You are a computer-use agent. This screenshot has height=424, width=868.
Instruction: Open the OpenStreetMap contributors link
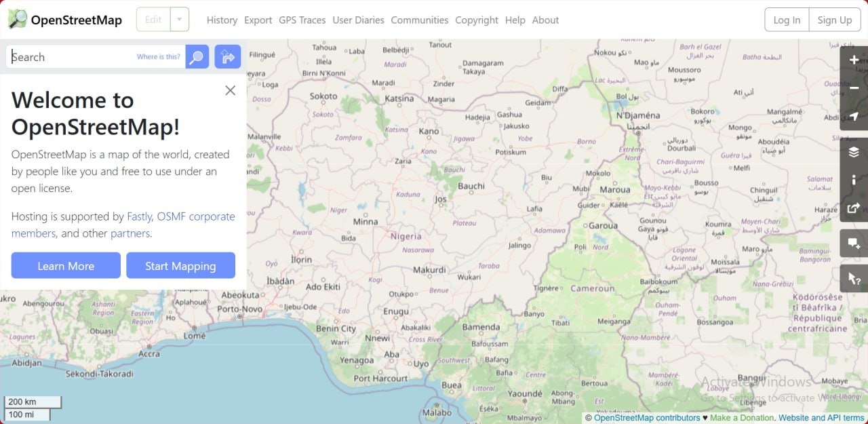(x=647, y=418)
